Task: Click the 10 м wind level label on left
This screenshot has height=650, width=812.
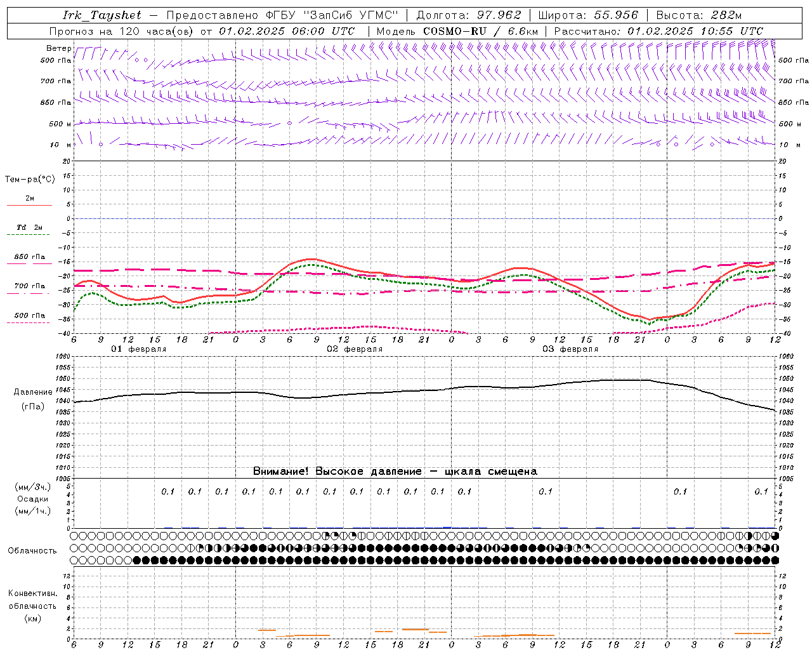Action: (x=61, y=145)
